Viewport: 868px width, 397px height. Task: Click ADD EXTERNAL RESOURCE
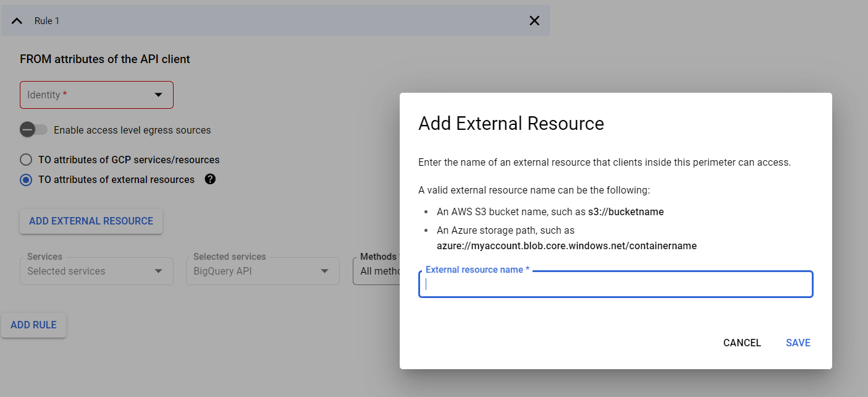click(x=91, y=221)
